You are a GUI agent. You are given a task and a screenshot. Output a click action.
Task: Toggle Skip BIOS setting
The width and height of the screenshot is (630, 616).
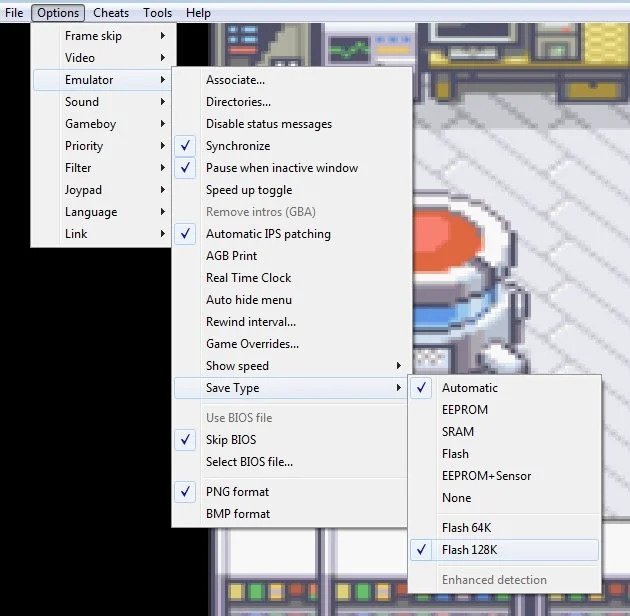[231, 440]
